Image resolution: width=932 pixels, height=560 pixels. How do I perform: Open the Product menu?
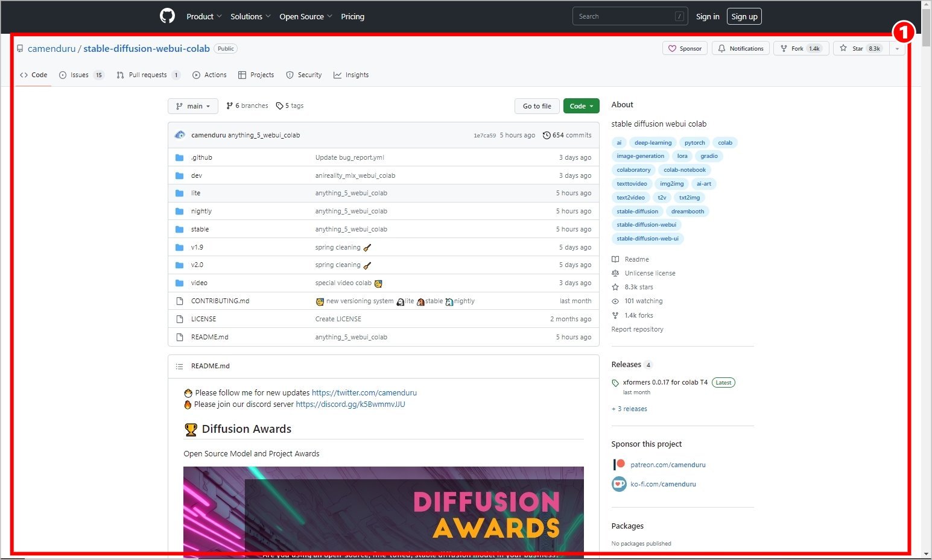[204, 17]
